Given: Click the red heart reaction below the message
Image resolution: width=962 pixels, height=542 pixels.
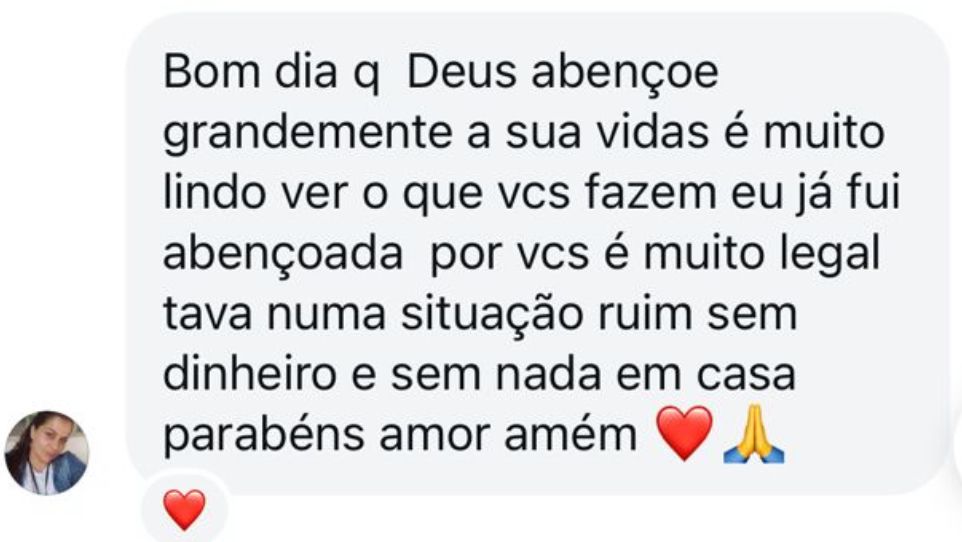Looking at the screenshot, I should pos(185,509).
